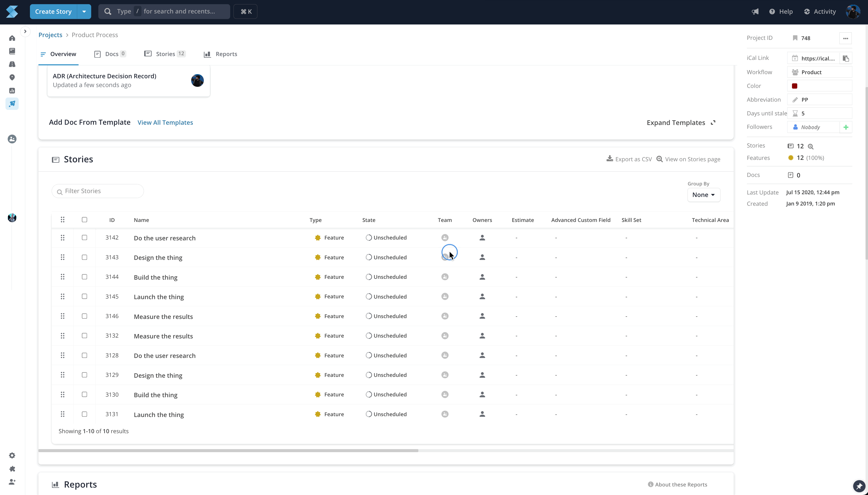Click the Create Story button
This screenshot has width=868, height=495.
click(x=53, y=12)
